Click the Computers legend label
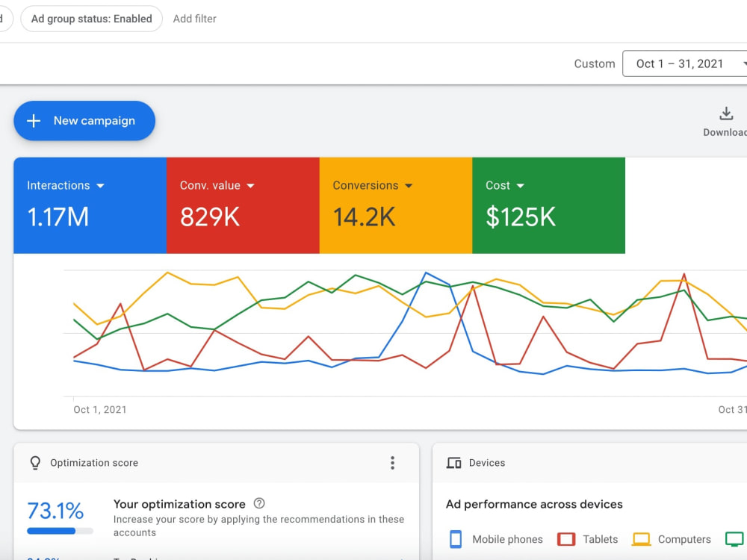 684,539
